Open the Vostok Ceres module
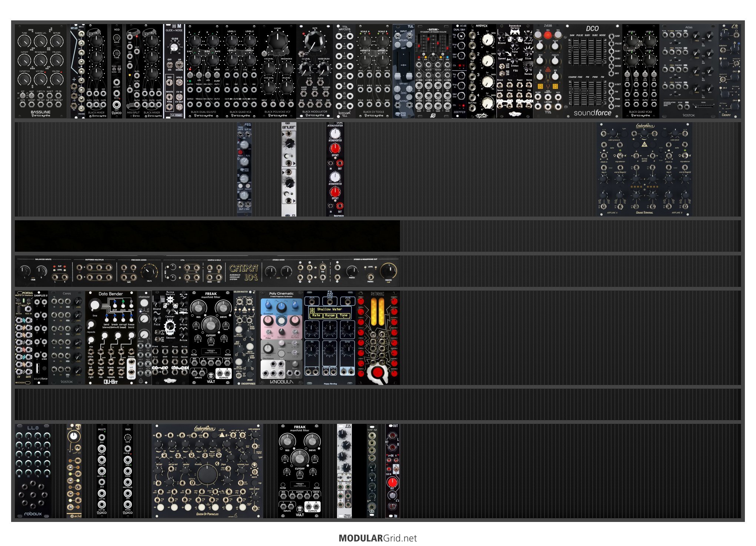 coord(67,338)
